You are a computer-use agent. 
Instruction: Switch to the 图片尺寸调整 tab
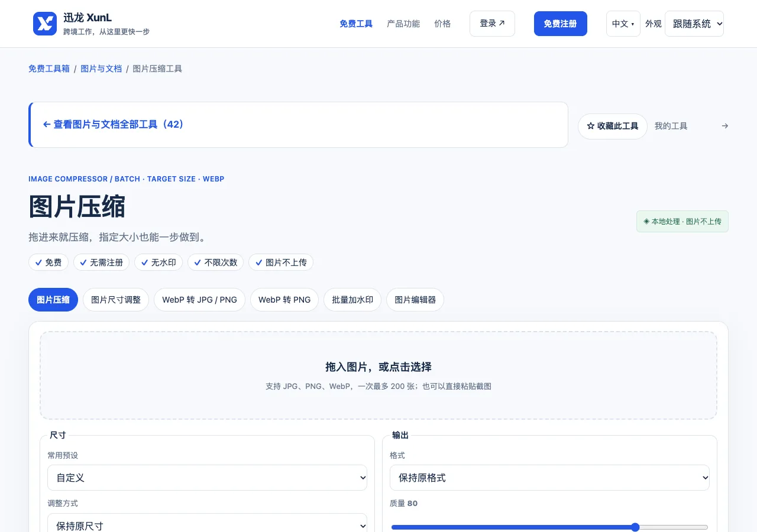tap(116, 300)
